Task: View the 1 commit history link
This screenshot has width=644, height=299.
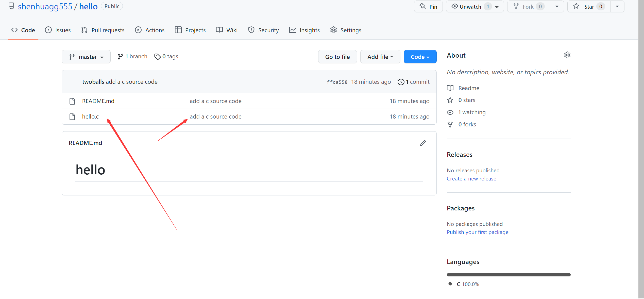Action: [x=414, y=82]
